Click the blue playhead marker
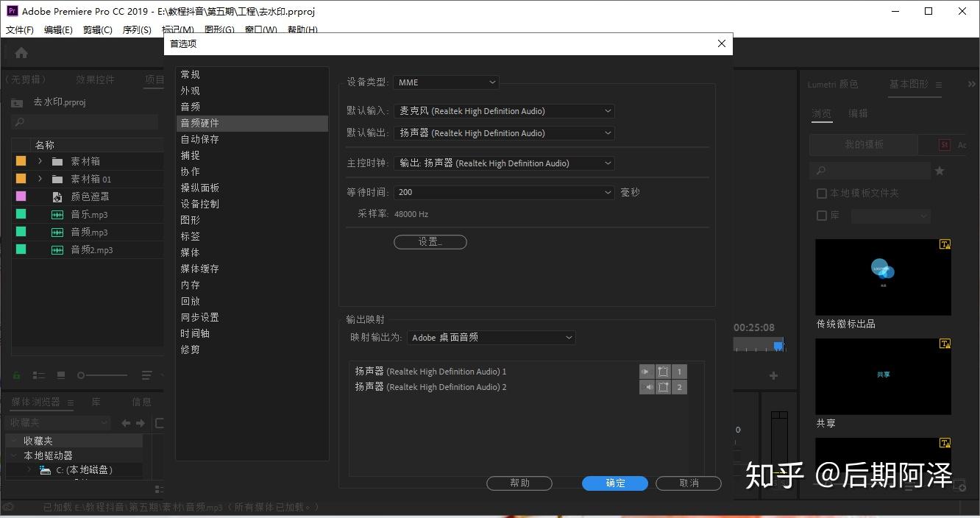Image resolution: width=980 pixels, height=518 pixels. (778, 345)
